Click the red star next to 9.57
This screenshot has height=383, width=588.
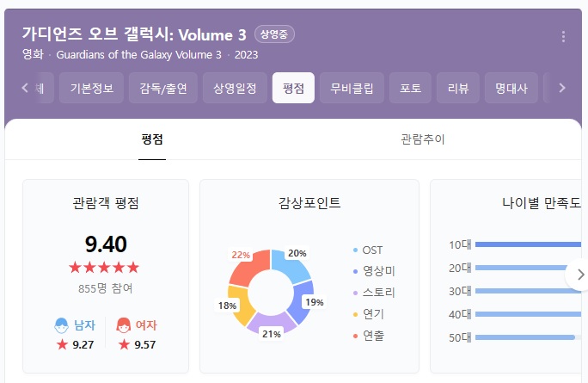(x=124, y=344)
